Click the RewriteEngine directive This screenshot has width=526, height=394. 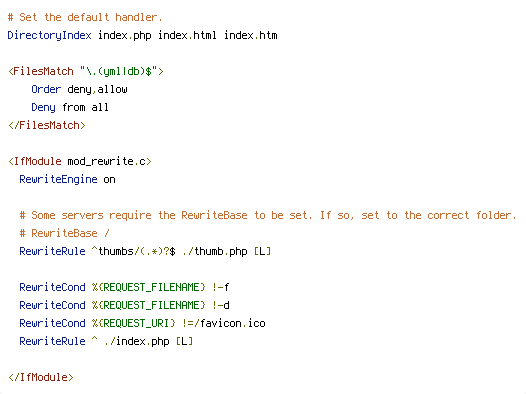tap(58, 180)
